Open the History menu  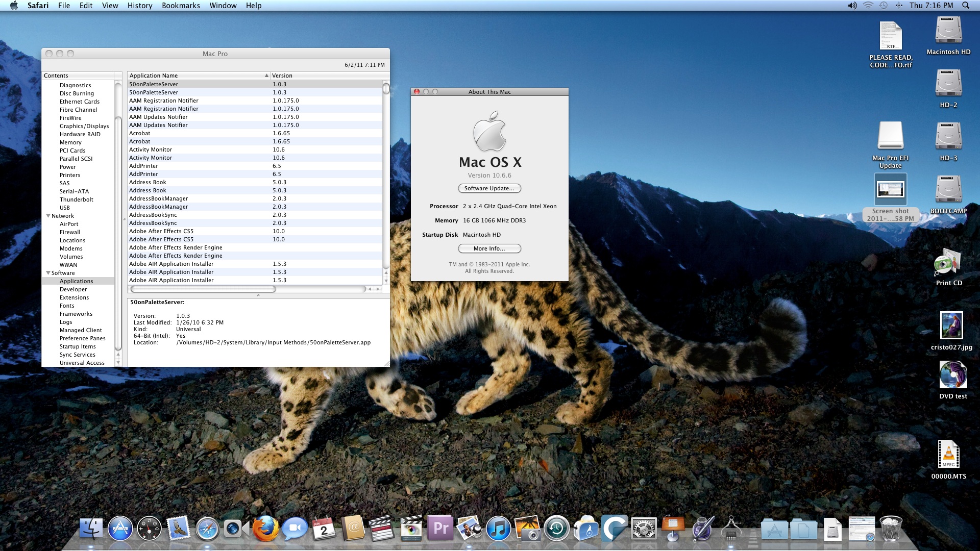(x=140, y=6)
